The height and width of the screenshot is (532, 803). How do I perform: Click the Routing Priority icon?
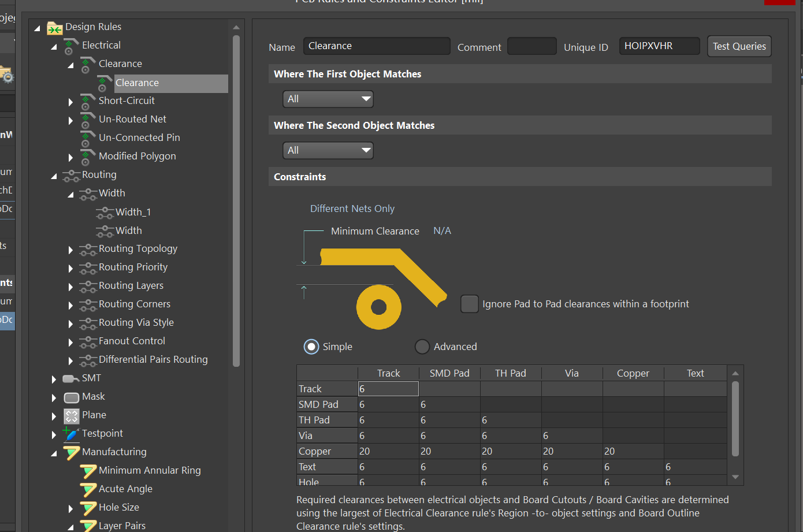(x=88, y=267)
